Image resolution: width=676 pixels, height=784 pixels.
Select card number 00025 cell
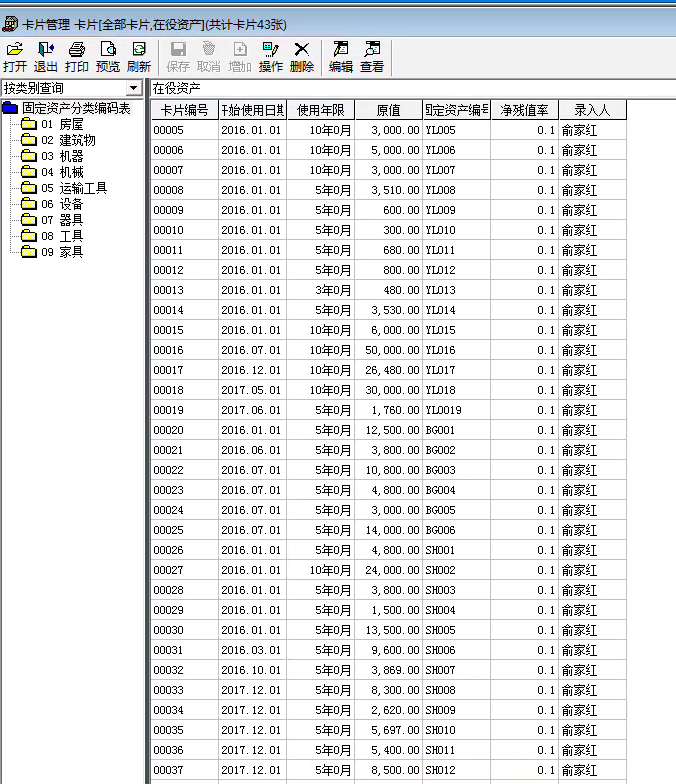184,530
